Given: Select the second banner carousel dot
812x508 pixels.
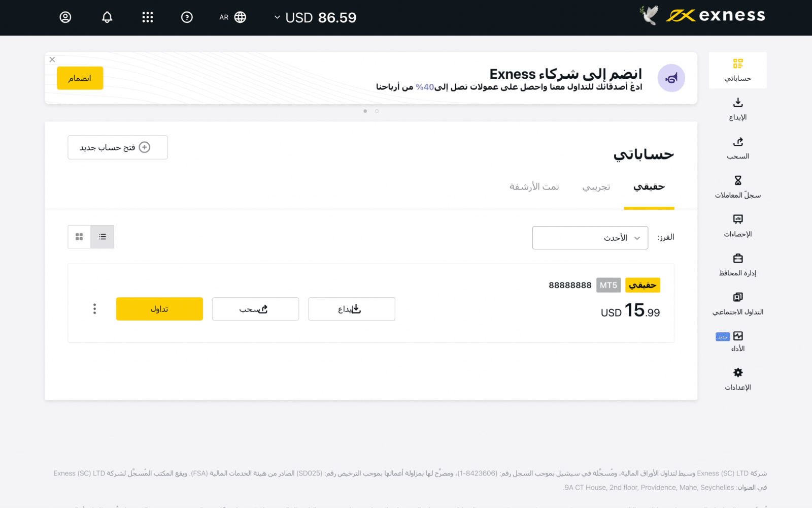Looking at the screenshot, I should coord(377,111).
